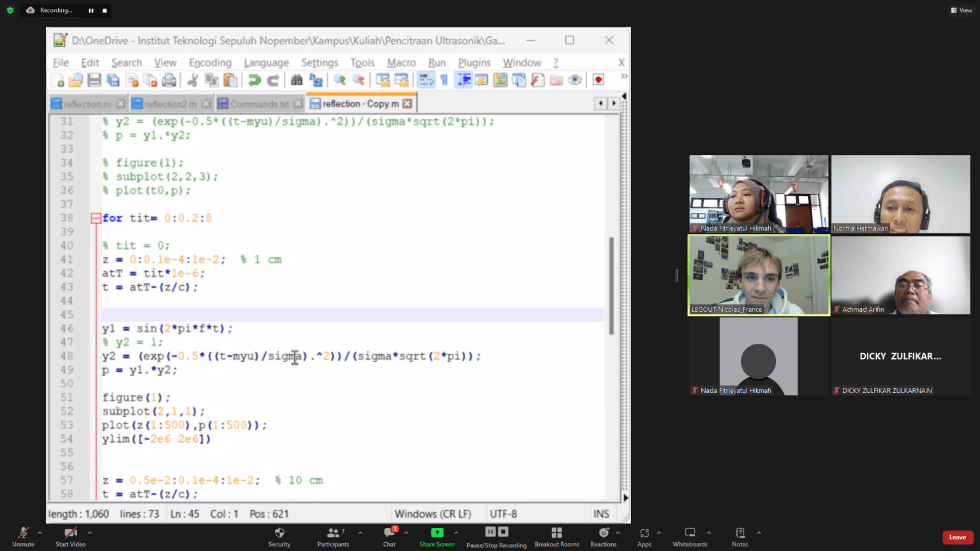Open the Plugins menu

click(x=474, y=62)
